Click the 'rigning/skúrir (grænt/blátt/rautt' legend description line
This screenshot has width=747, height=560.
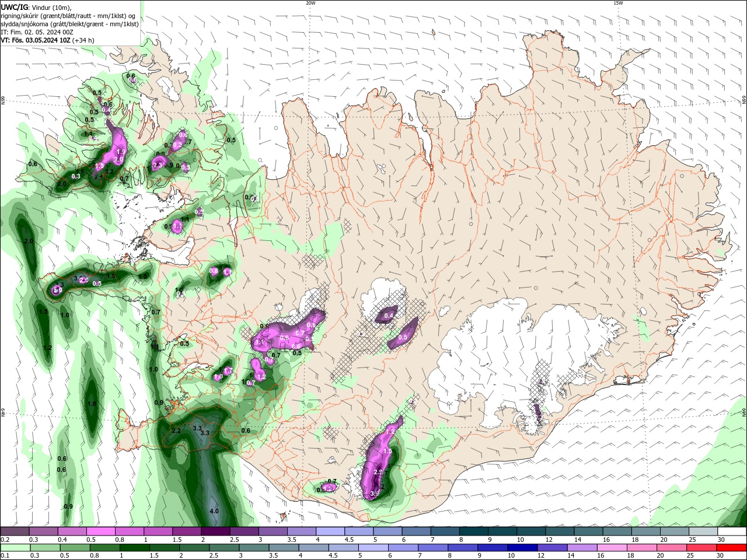(x=69, y=16)
